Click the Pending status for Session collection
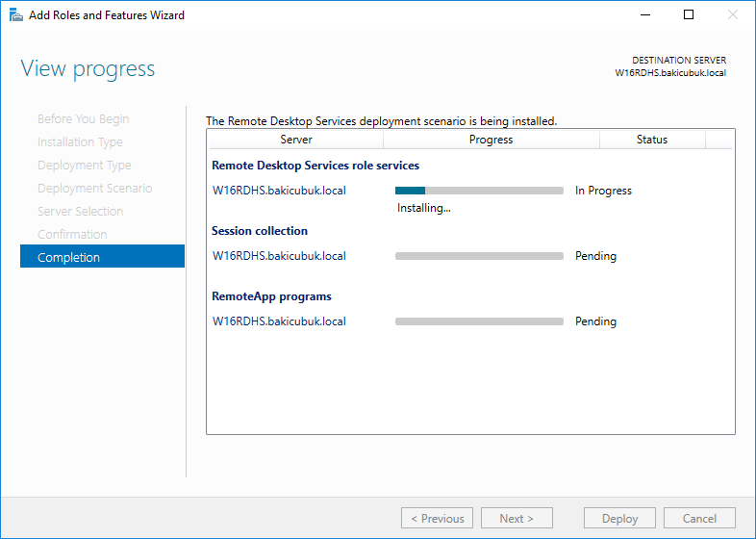The width and height of the screenshot is (756, 539). (596, 256)
